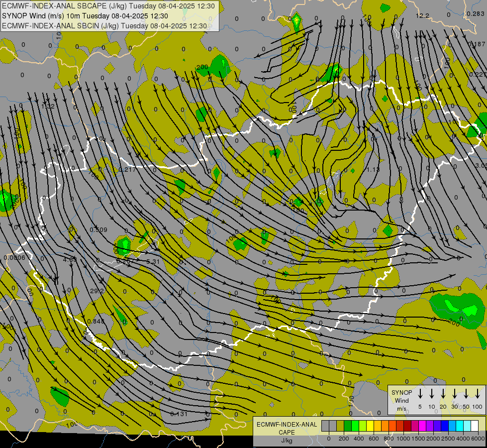Image resolution: width=487 pixels, height=448 pixels.
Task: Click the SYNOP Wind 10m title line
Action: click(x=85, y=16)
